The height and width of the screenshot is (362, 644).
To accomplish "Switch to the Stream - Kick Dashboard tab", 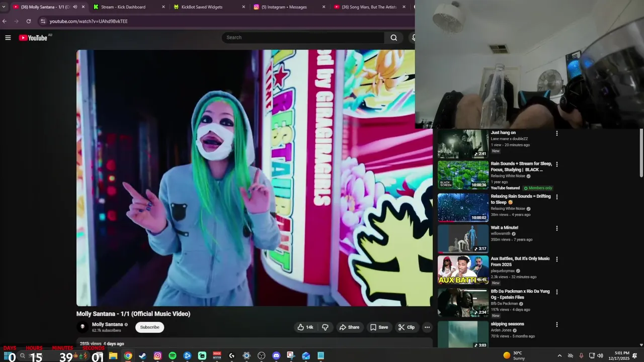I will pos(128,7).
